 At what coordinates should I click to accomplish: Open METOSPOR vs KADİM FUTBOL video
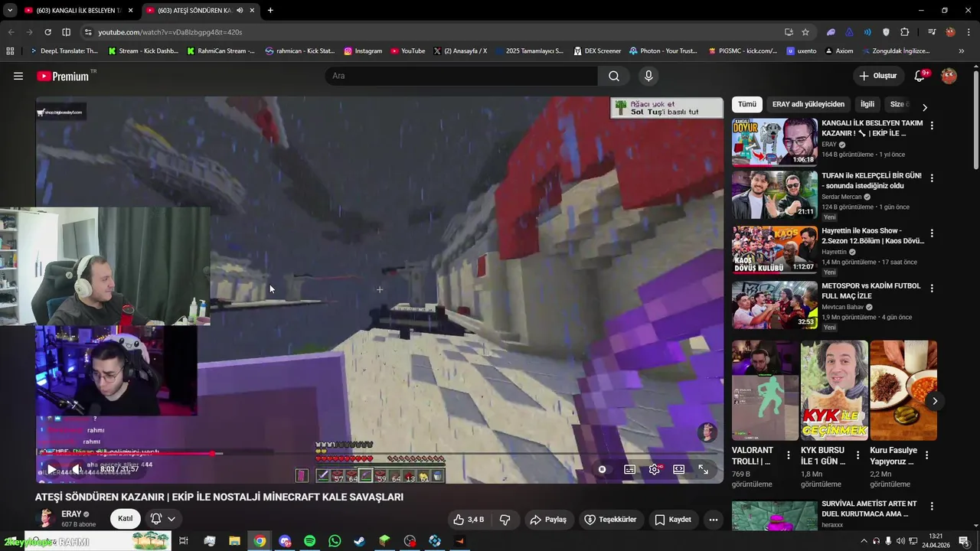pos(775,305)
